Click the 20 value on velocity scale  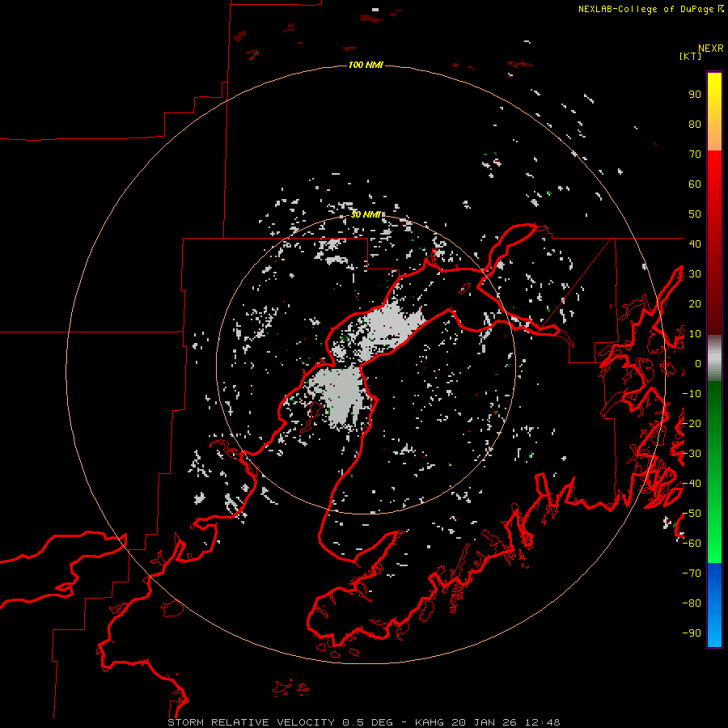coord(695,303)
